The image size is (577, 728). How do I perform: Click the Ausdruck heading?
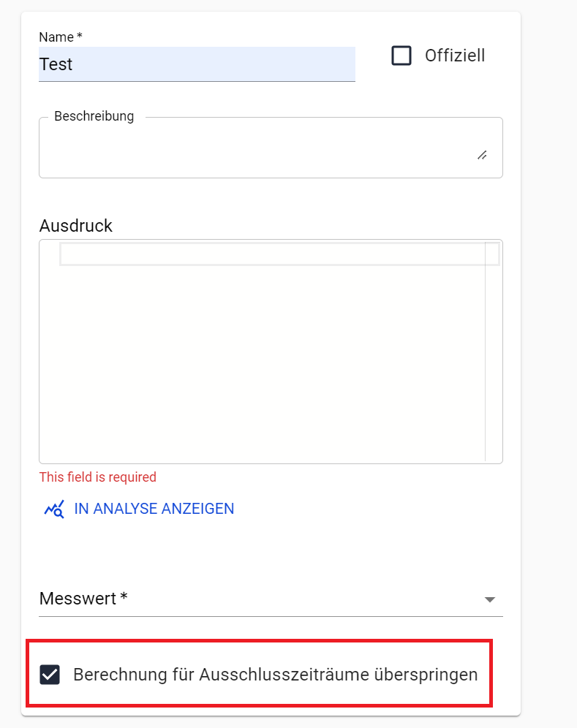click(75, 226)
